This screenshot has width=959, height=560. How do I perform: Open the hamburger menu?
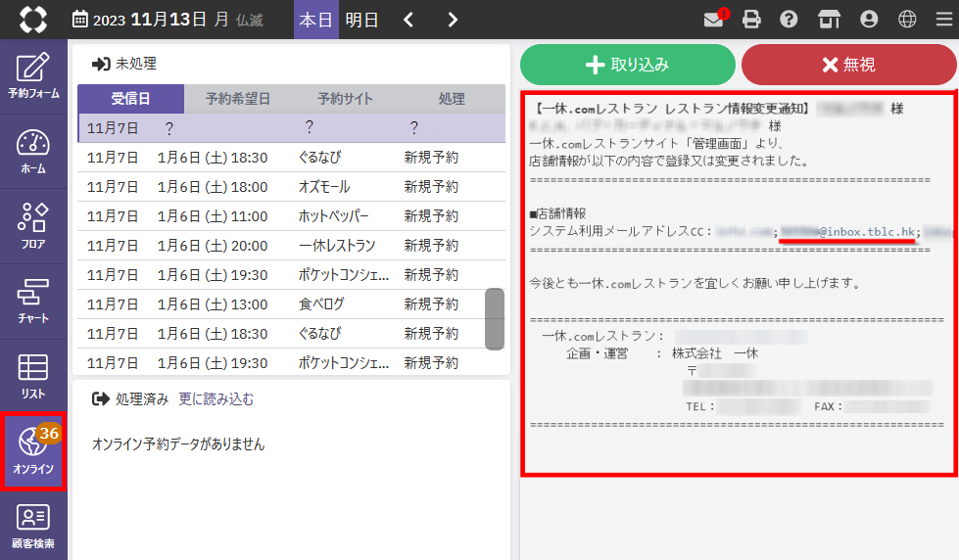tap(942, 20)
